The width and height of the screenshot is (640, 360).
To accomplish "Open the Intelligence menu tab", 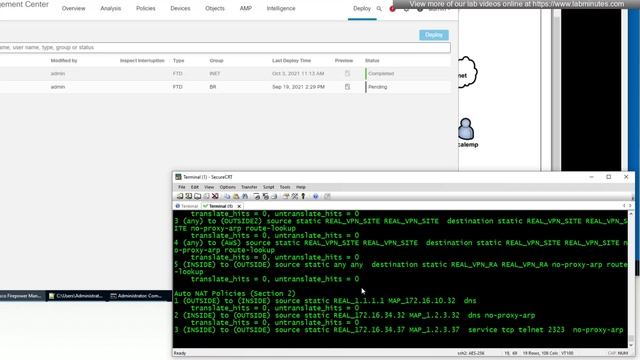I will coord(281,9).
